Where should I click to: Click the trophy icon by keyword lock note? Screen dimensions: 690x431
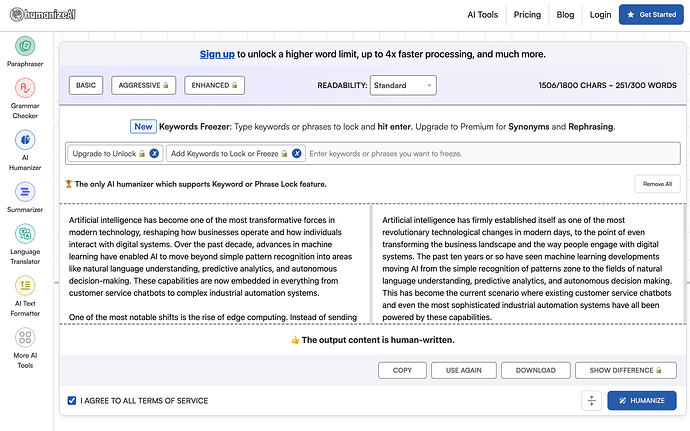pos(69,184)
